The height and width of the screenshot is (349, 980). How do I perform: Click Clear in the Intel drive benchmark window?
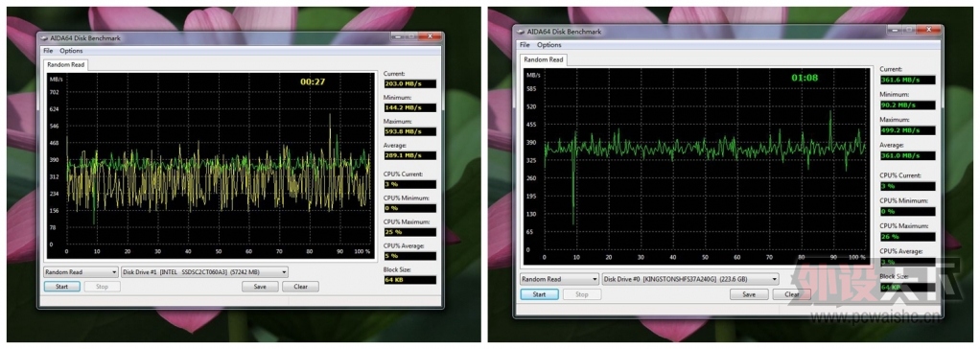(x=300, y=287)
